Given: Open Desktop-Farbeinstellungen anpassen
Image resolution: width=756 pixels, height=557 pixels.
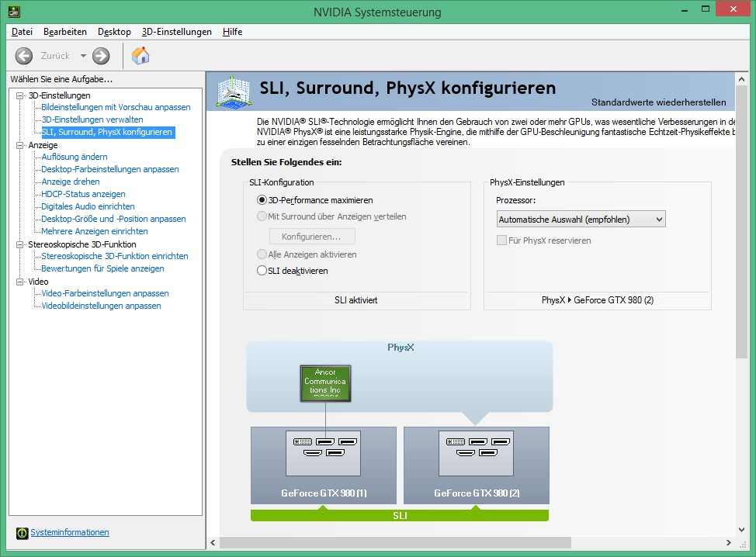Looking at the screenshot, I should (110, 169).
